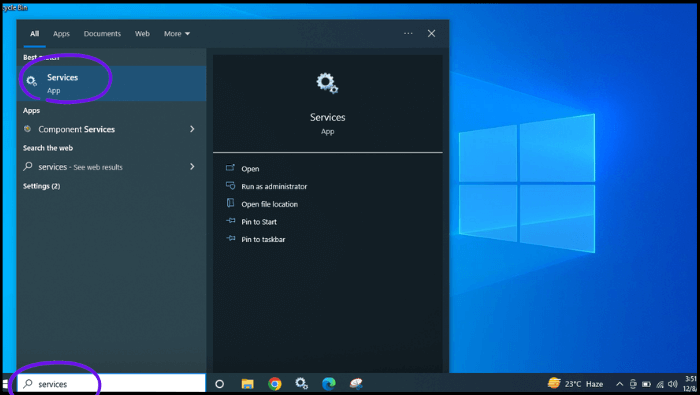Open Cortana circle icon on taskbar
Viewport: 700px width, 395px height.
tap(219, 384)
